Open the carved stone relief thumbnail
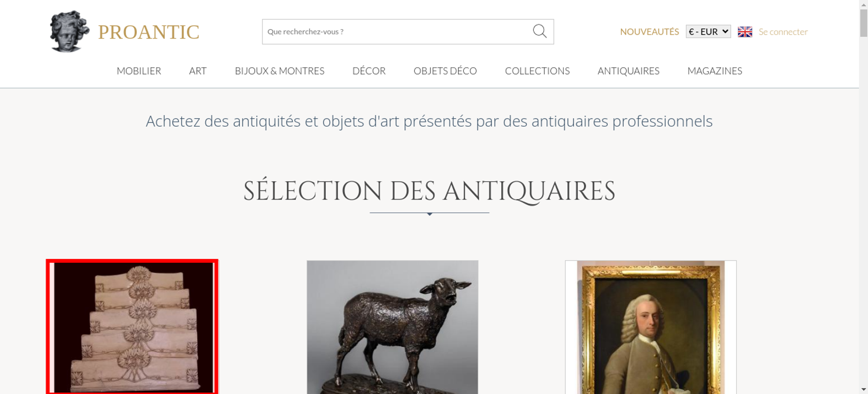 click(132, 327)
